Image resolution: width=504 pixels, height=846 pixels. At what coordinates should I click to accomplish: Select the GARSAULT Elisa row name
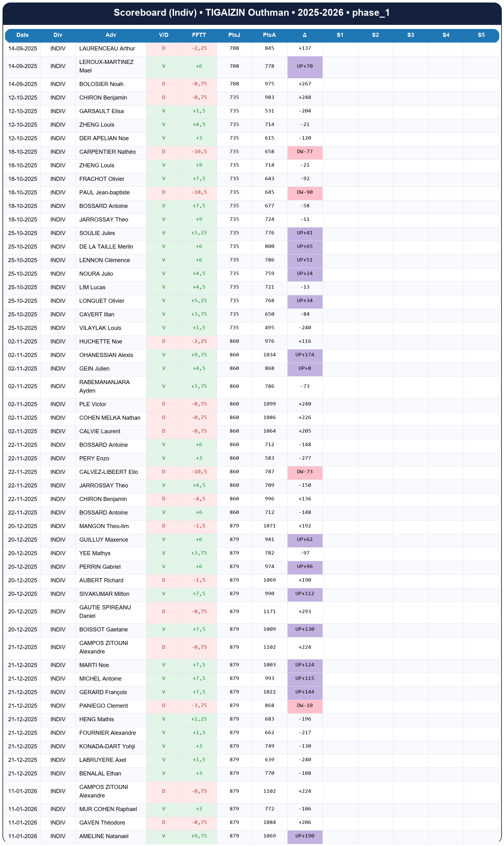tap(101, 111)
